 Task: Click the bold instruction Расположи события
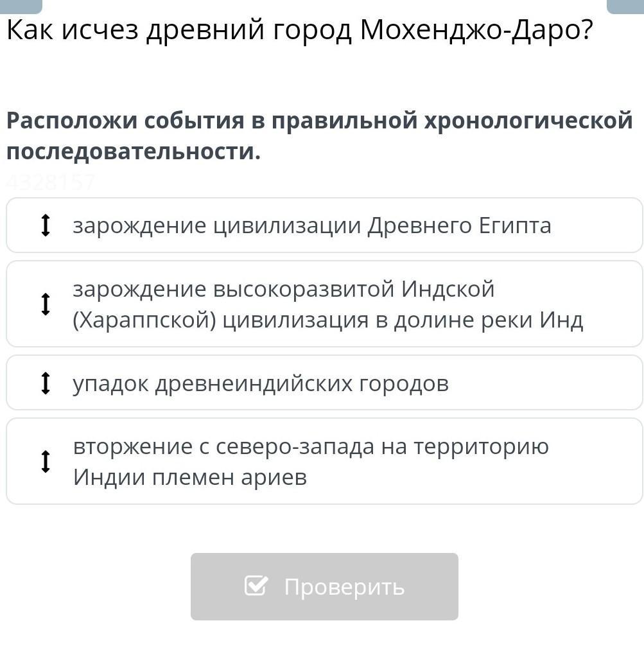click(x=126, y=121)
